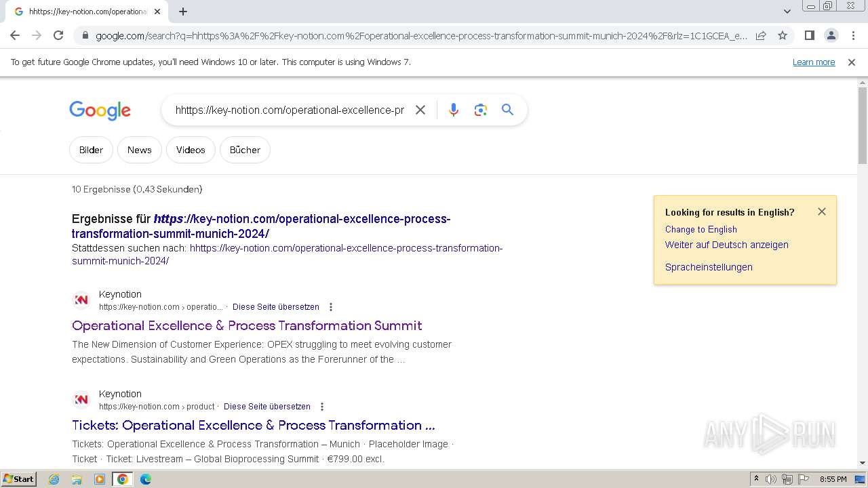
Task: Click the browser forward arrow
Action: [37, 35]
